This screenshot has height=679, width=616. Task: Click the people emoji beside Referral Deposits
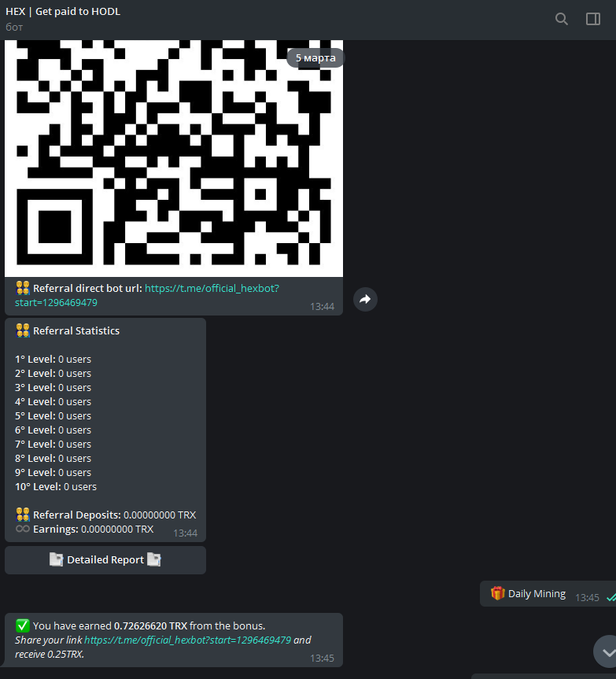tap(23, 515)
